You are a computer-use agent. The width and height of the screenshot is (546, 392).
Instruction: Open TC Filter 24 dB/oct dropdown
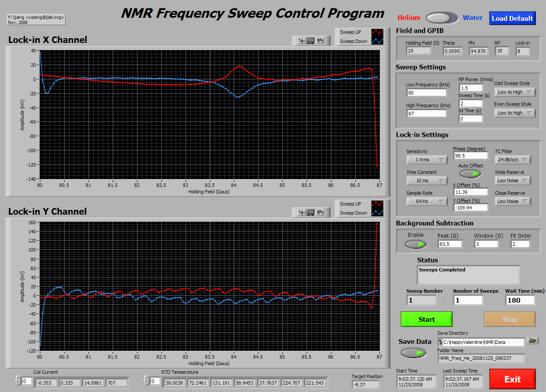coord(513,160)
